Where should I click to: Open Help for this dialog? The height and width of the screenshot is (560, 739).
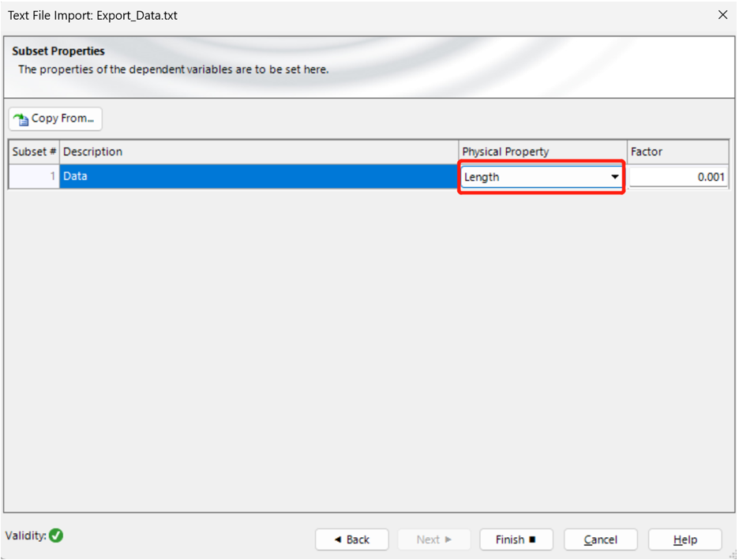click(685, 539)
